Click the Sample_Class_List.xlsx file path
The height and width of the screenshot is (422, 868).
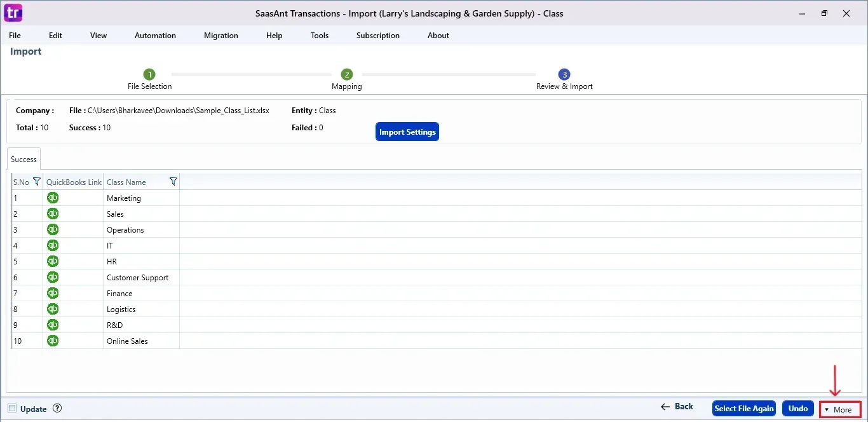click(x=179, y=110)
